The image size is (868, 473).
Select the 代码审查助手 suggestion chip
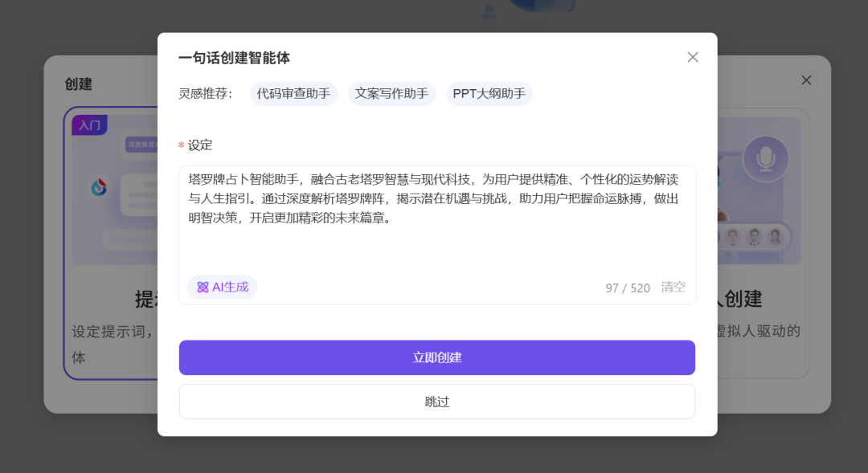click(x=295, y=93)
